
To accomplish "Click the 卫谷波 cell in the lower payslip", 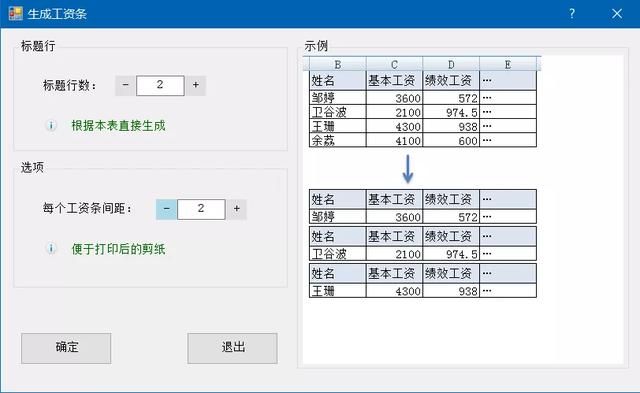I will [x=338, y=253].
